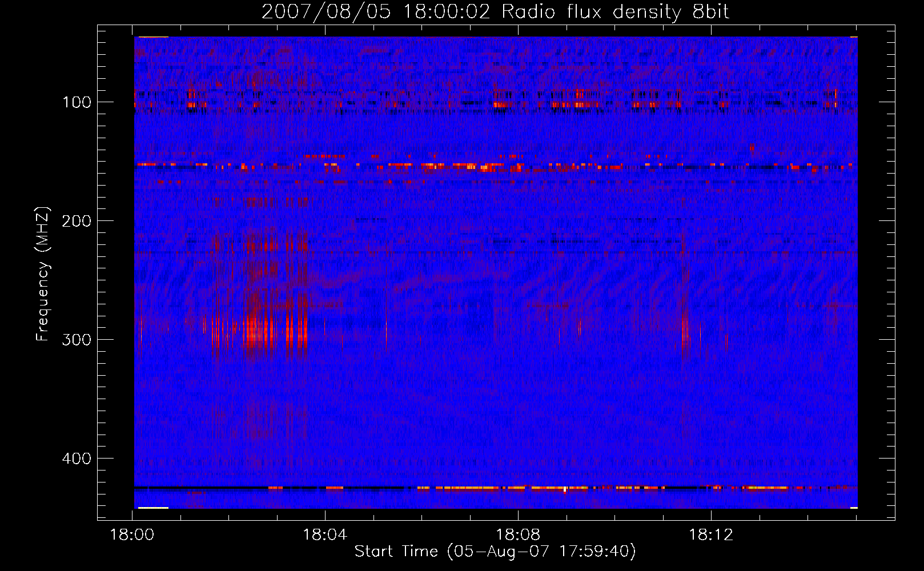Click the '400' frequency tick label
The image size is (924, 571).
[77, 459]
